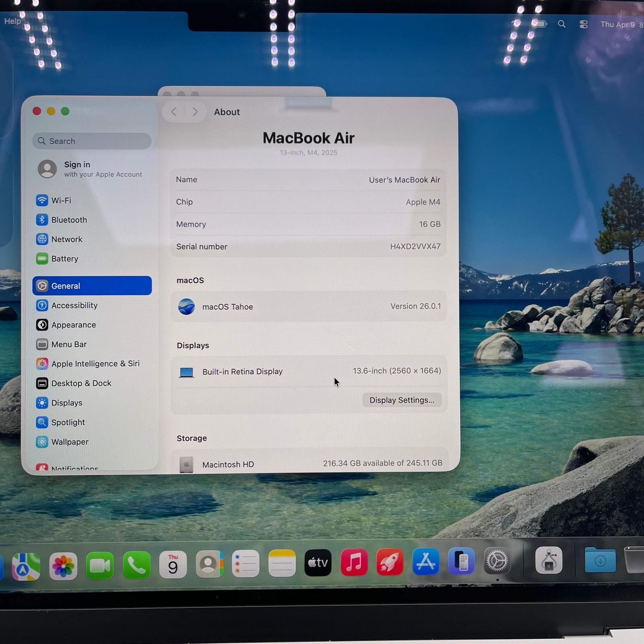Open the Downloads folder in the Dock

coord(600,560)
